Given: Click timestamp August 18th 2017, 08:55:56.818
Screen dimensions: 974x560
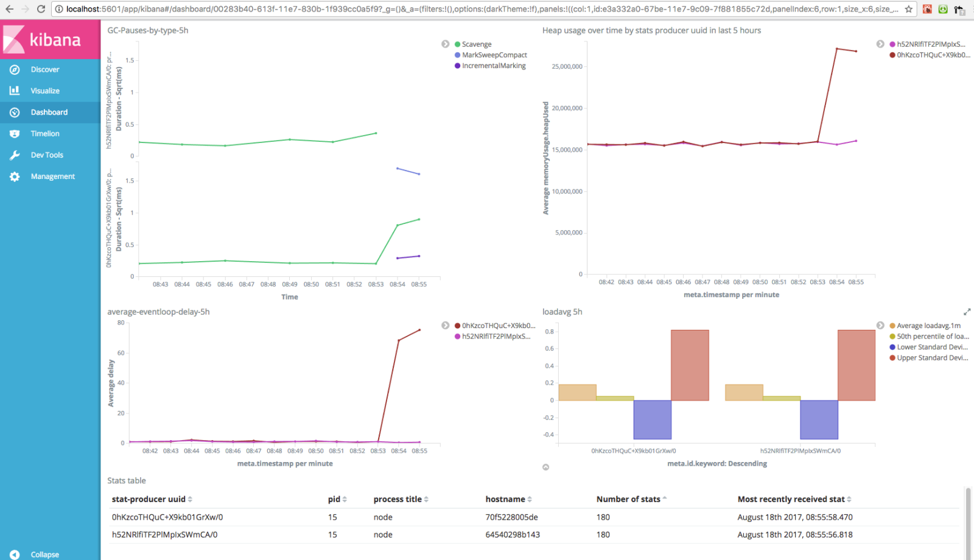Looking at the screenshot, I should 795,534.
